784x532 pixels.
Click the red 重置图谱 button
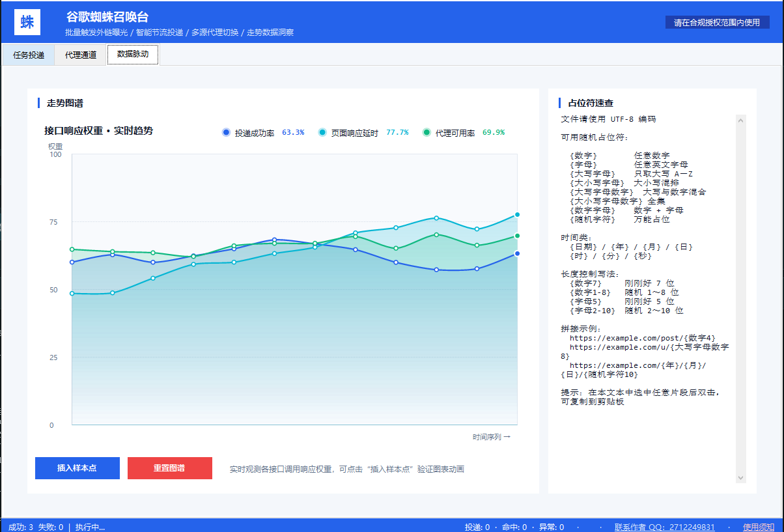[170, 468]
